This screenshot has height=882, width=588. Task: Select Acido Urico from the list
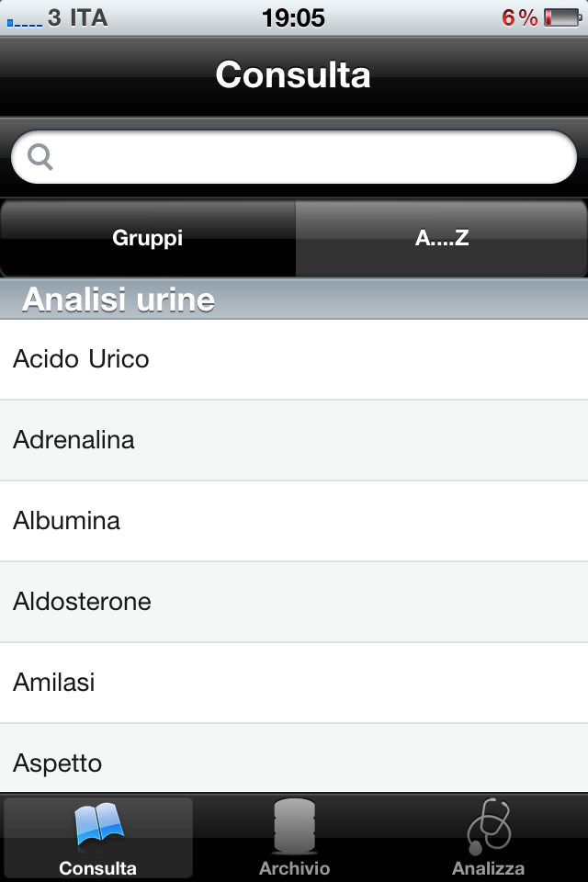click(294, 359)
